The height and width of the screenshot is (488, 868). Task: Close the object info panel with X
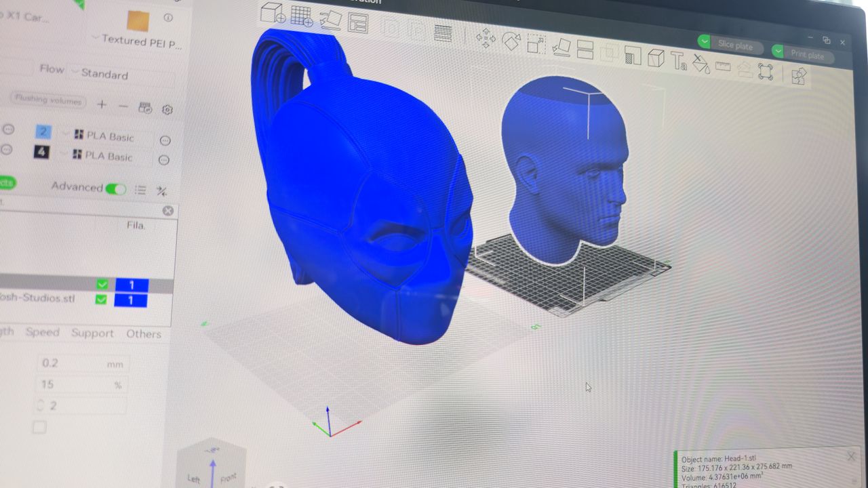point(851,456)
